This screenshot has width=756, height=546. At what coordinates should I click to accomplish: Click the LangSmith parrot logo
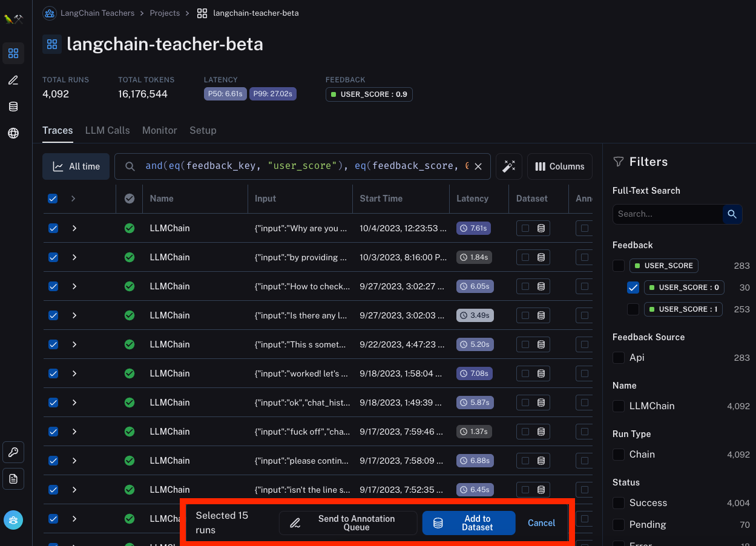coord(13,19)
